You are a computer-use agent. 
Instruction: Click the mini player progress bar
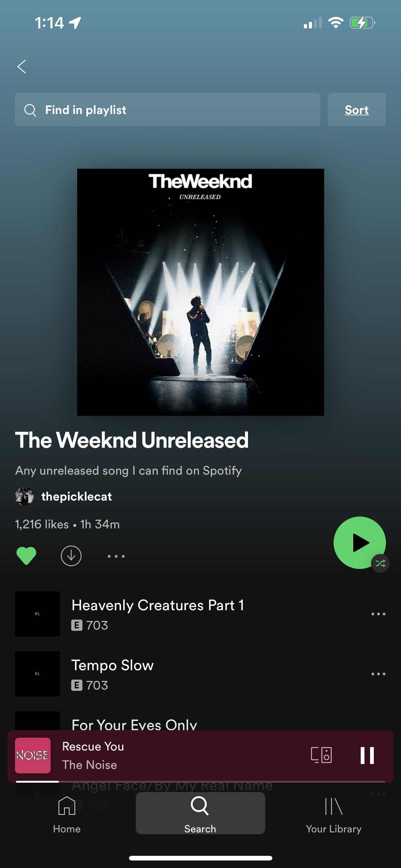coord(200,781)
